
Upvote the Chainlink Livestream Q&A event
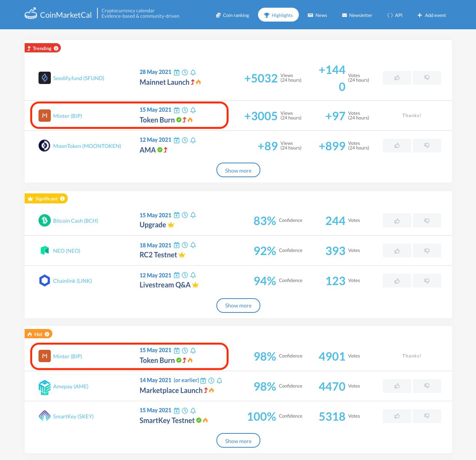click(397, 280)
